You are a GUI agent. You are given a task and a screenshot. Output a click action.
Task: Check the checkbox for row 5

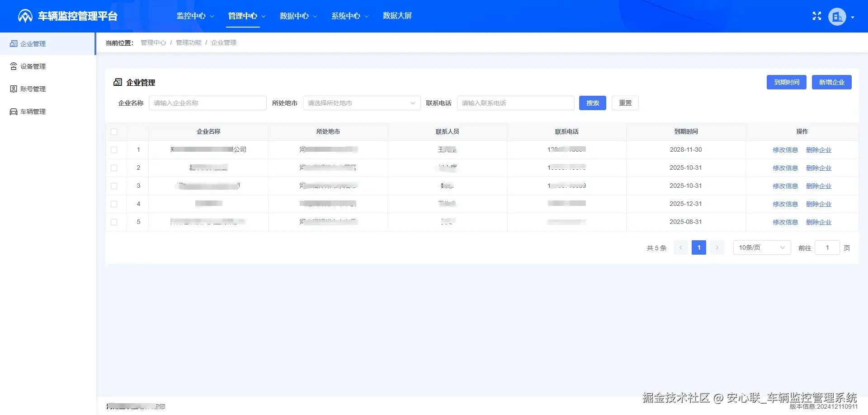114,222
